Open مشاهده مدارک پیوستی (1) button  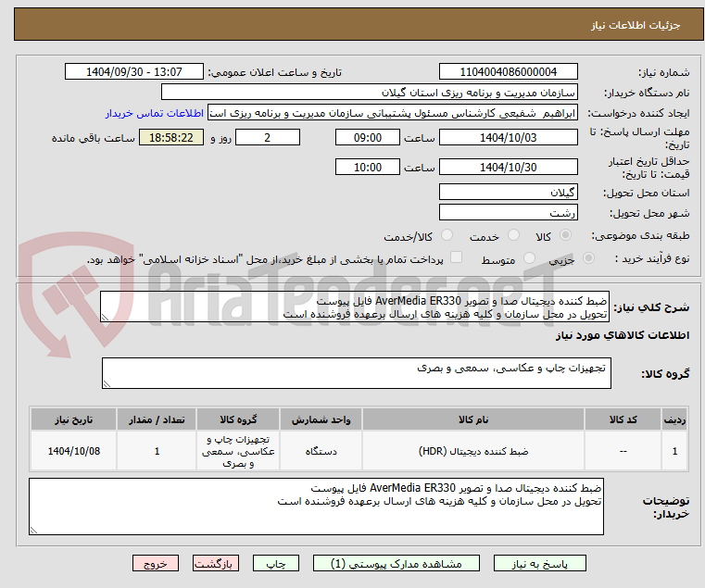(x=397, y=563)
